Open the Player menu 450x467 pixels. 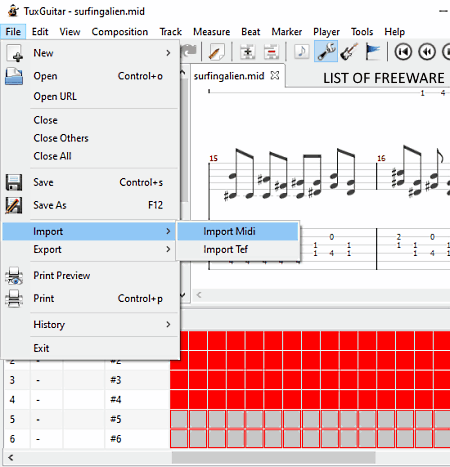[326, 32]
